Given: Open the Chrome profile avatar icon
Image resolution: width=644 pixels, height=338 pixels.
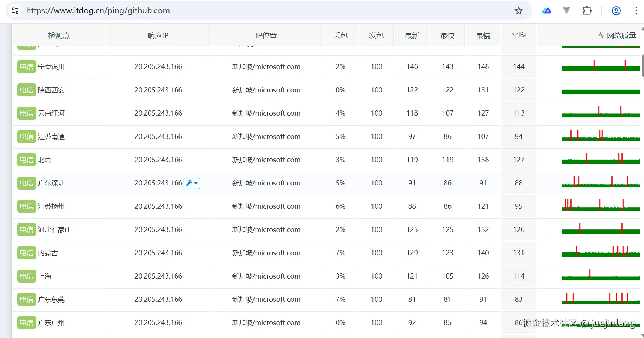Looking at the screenshot, I should pyautogui.click(x=616, y=11).
